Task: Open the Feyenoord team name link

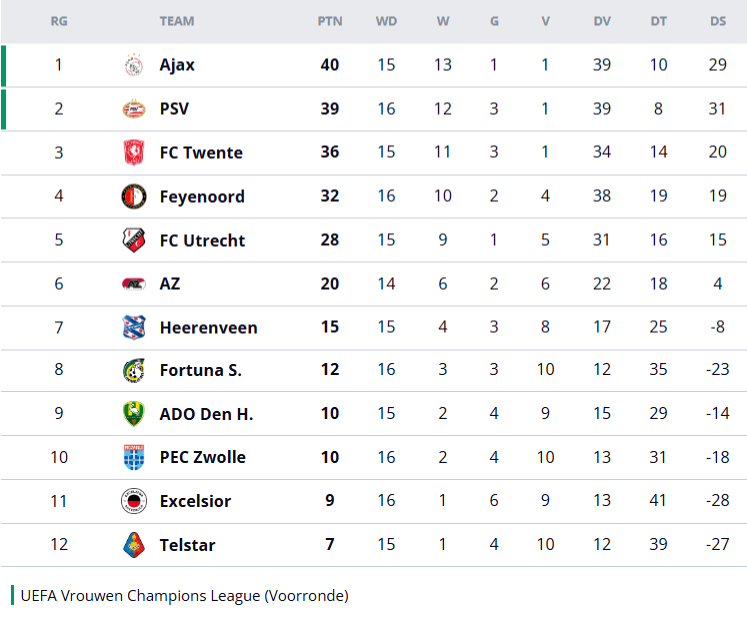Action: pyautogui.click(x=202, y=196)
